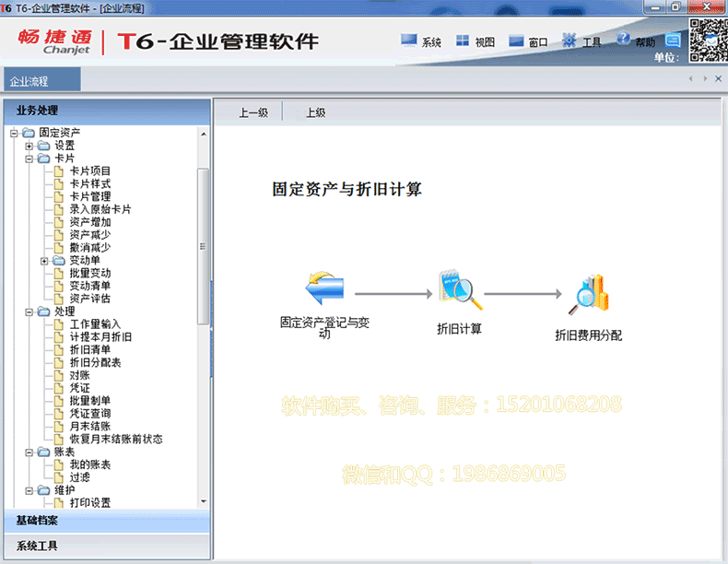Click the 设置 folder icon
Screen dimensions: 728x564
click(x=43, y=146)
